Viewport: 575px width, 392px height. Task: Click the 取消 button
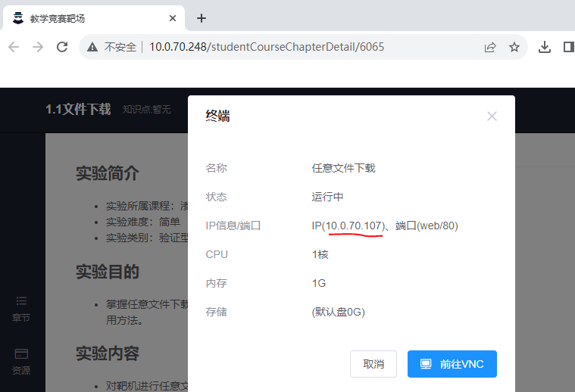pyautogui.click(x=373, y=364)
